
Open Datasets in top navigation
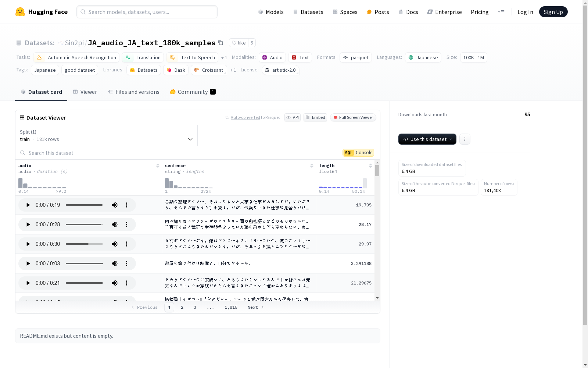[x=308, y=12]
